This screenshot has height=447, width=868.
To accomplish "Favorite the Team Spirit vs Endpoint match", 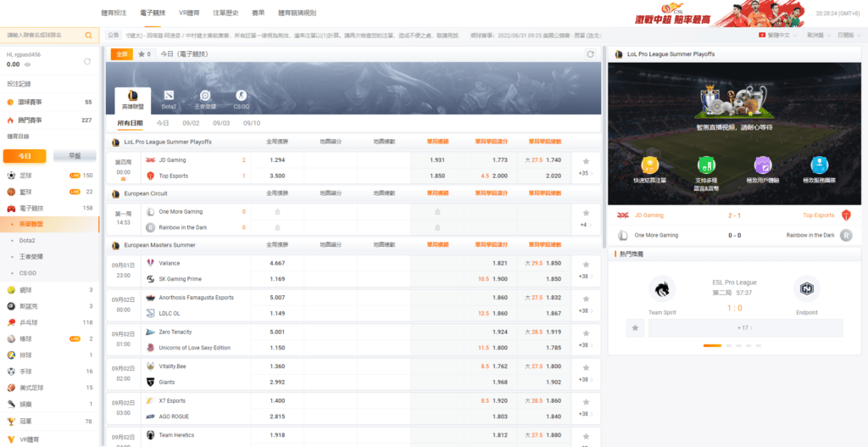I will pyautogui.click(x=635, y=327).
